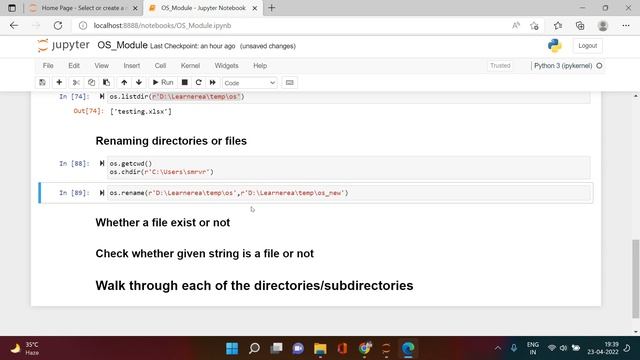The image size is (640, 360).
Task: Move selected cell down with the arrow
Action: [x=139, y=82]
